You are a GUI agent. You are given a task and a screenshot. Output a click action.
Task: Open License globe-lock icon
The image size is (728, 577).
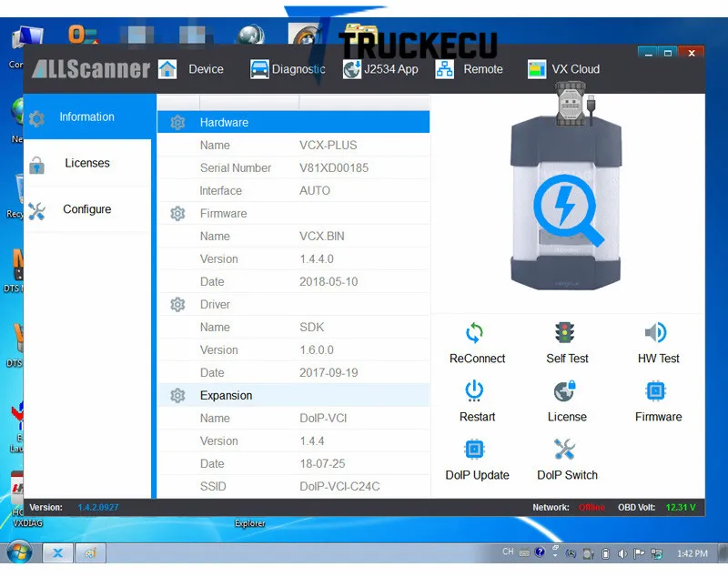564,390
